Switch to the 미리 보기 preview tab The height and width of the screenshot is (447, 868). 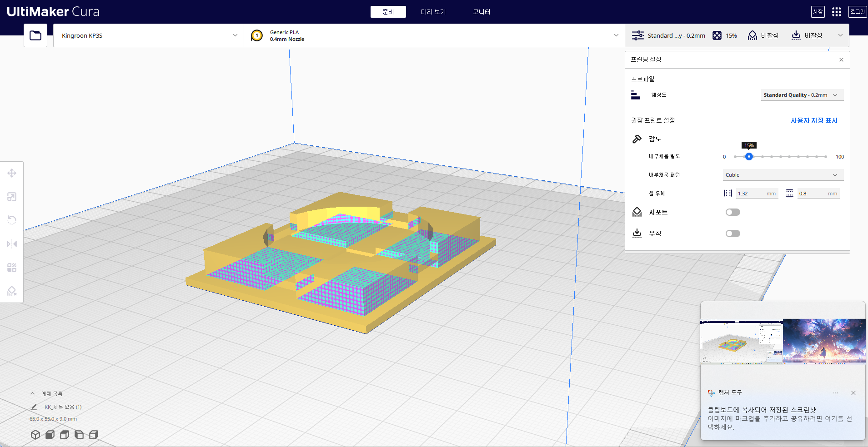click(433, 12)
